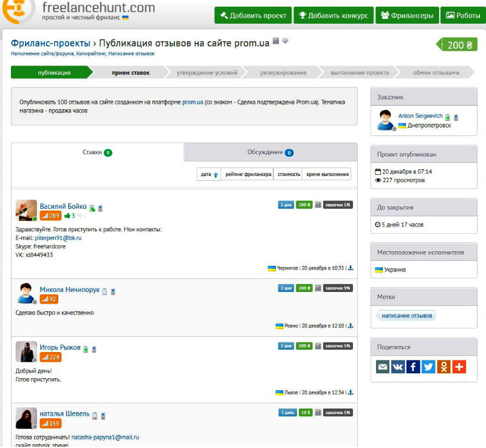Sort bids by стоимость

[x=289, y=174]
